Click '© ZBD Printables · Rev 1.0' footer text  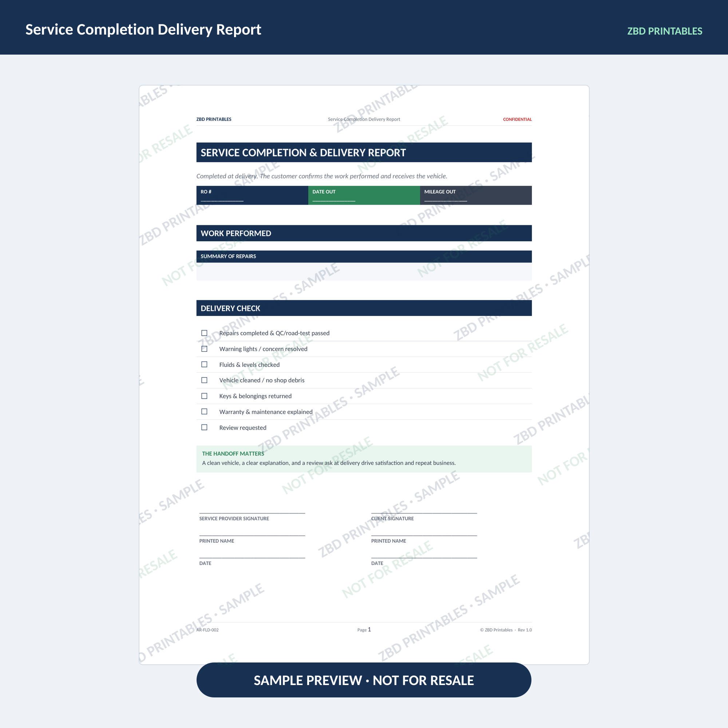click(x=506, y=630)
